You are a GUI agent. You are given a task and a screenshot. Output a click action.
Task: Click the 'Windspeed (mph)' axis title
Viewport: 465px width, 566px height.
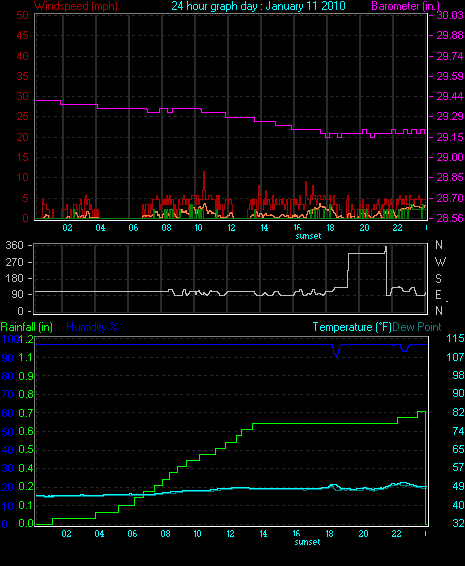coord(76,6)
